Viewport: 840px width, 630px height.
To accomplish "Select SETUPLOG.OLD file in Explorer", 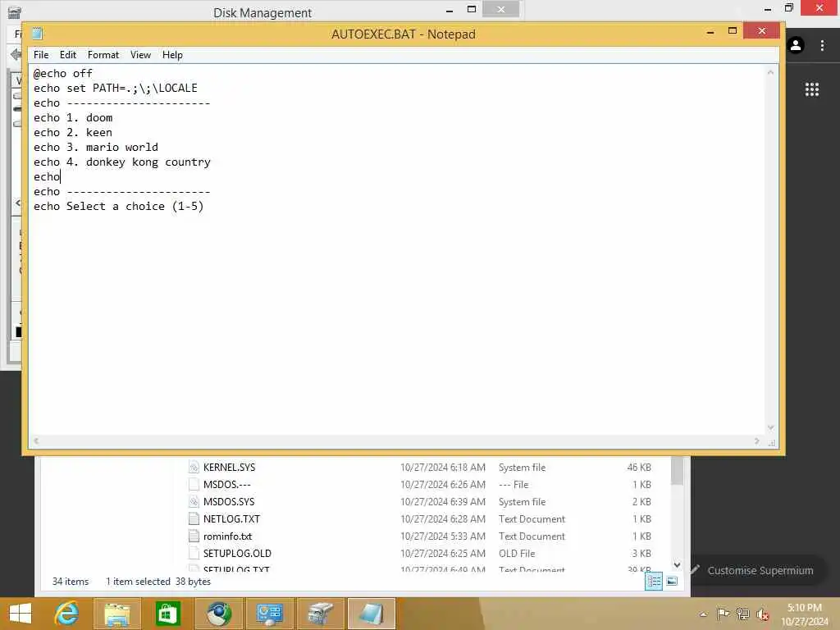I will click(x=237, y=554).
